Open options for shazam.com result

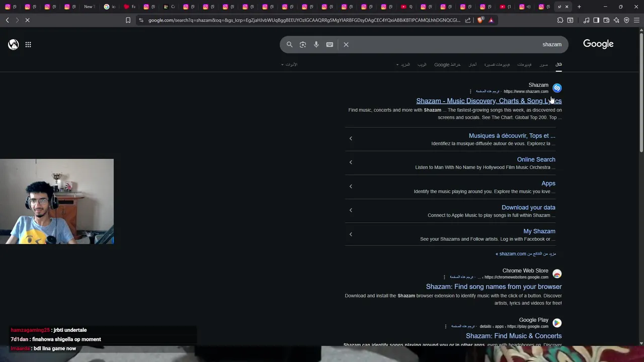tap(470, 92)
